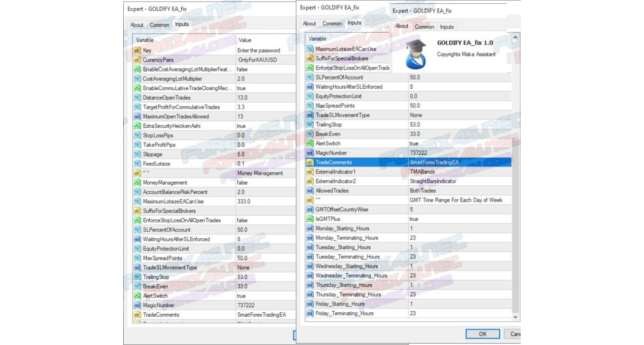The image size is (644, 345).
Task: Toggle the MoneyManagement false value
Action: pos(265,183)
